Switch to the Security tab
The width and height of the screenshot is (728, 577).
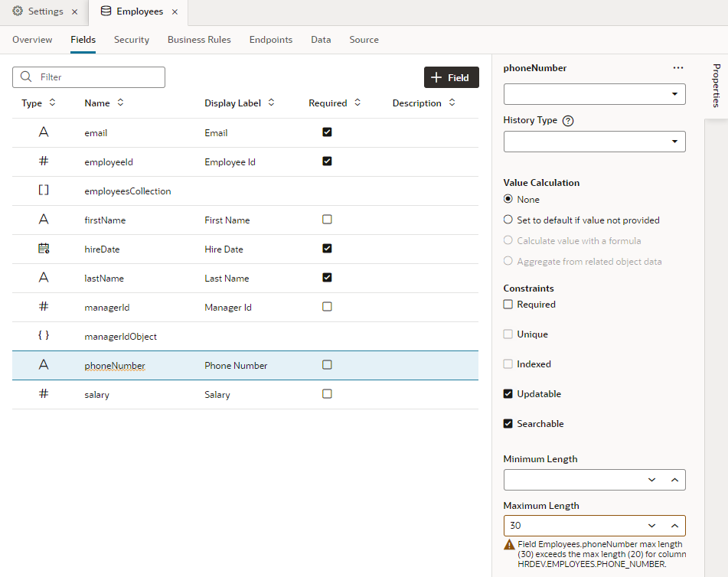[132, 40]
